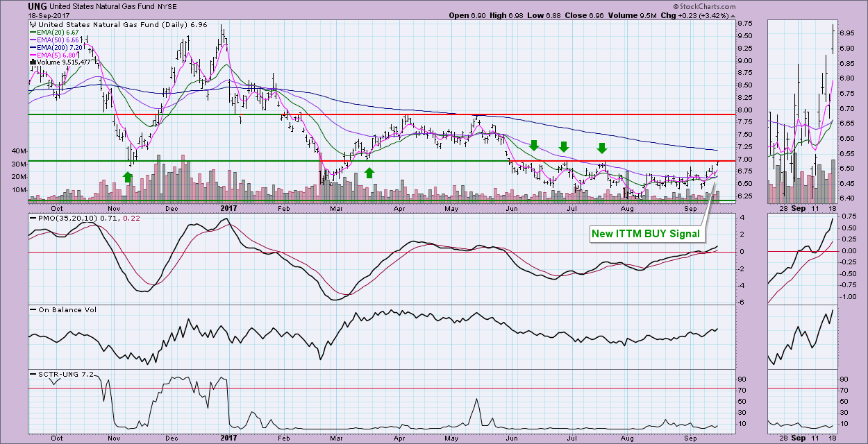This screenshot has width=868, height=444.
Task: Click the volume bars icon in legend
Action: pyautogui.click(x=32, y=62)
